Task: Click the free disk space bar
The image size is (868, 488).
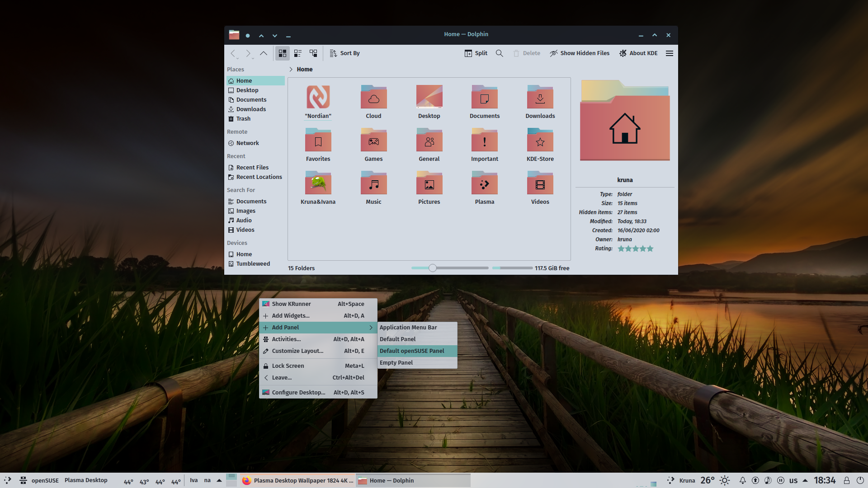Action: coord(512,268)
